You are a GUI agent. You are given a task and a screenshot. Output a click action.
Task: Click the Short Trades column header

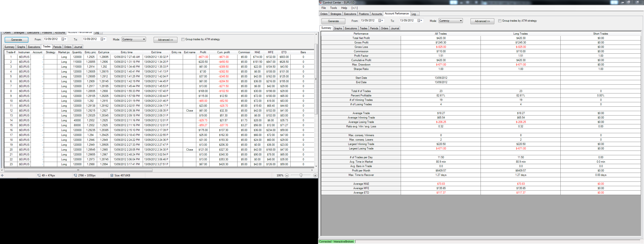(600, 34)
